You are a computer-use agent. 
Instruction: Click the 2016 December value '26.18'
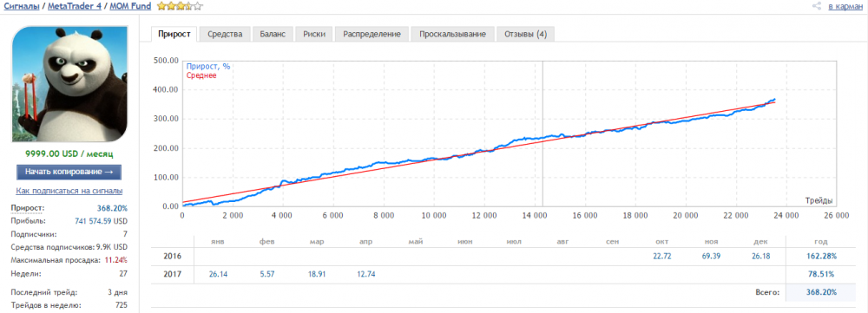pyautogui.click(x=759, y=257)
